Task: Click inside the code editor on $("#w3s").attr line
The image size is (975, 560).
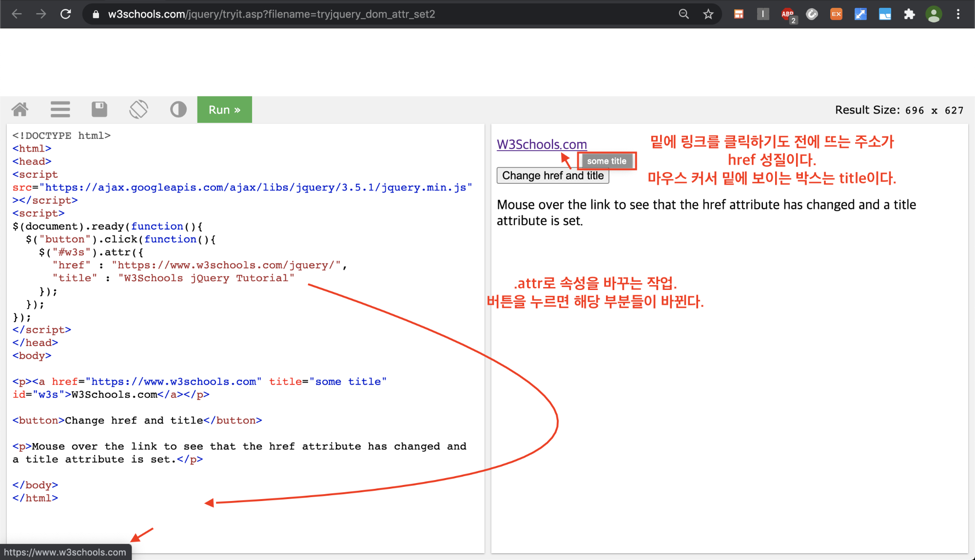Action: coord(91,252)
